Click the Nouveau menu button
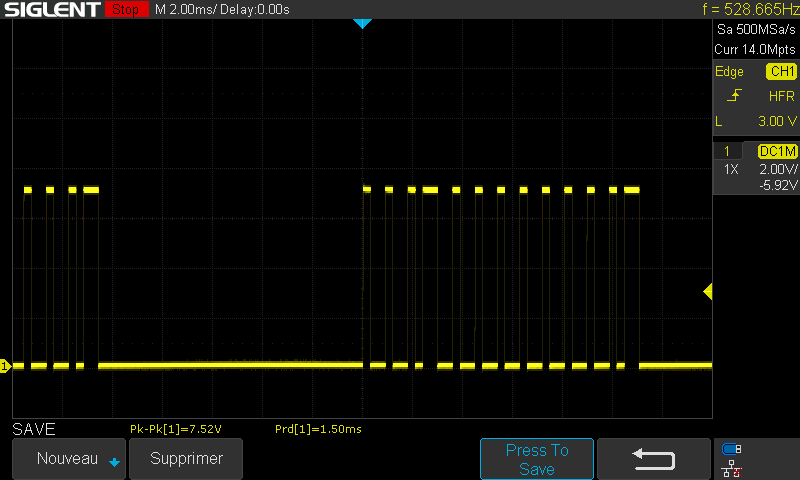 coord(69,459)
